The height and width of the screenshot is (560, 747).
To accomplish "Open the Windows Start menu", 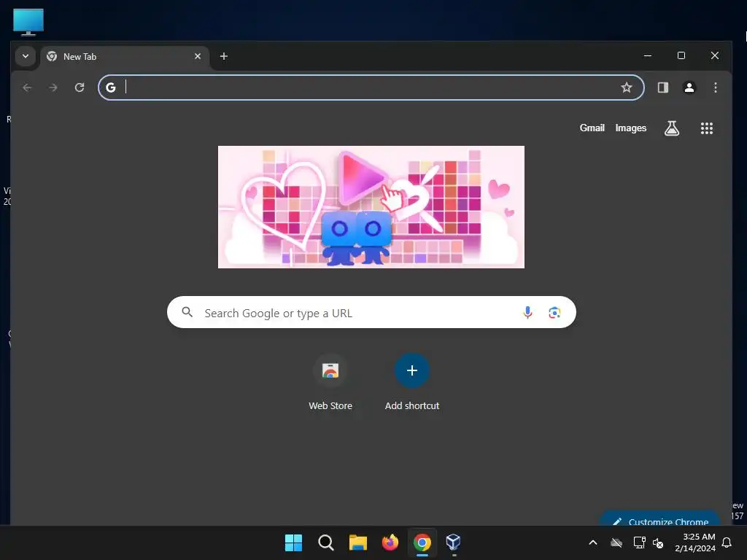I will pyautogui.click(x=293, y=542).
